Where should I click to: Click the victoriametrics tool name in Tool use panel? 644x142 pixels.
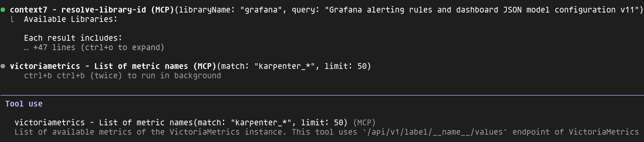50,123
